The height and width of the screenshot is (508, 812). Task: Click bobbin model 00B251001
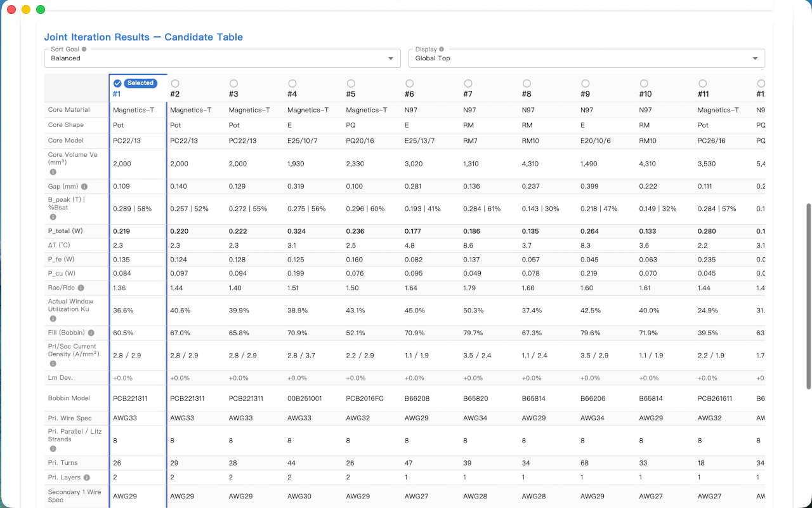pyautogui.click(x=304, y=398)
